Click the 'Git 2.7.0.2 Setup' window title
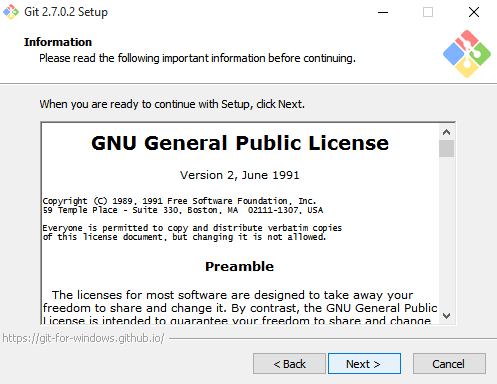Image resolution: width=497 pixels, height=384 pixels. click(66, 12)
